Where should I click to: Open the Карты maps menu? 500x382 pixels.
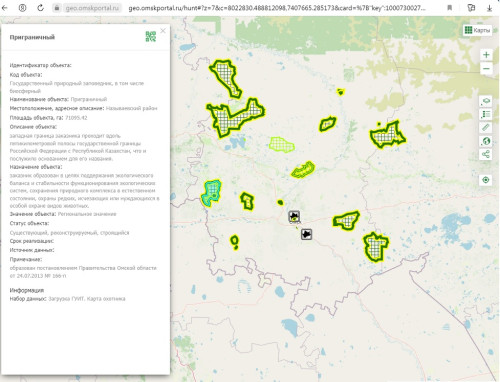coord(477,30)
